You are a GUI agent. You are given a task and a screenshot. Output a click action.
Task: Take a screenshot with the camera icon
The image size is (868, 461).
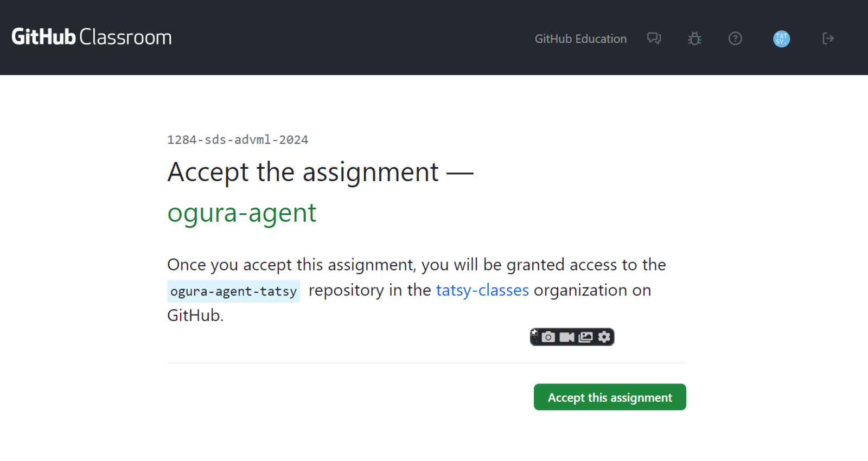click(548, 337)
